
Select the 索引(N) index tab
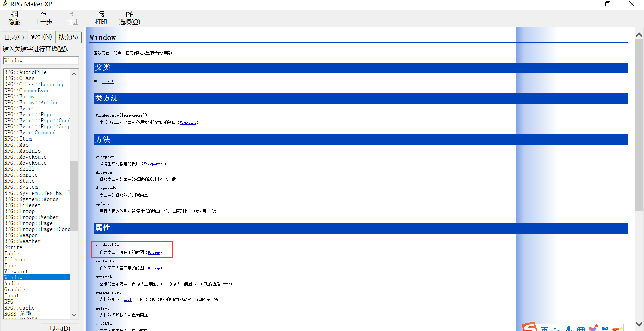[41, 36]
